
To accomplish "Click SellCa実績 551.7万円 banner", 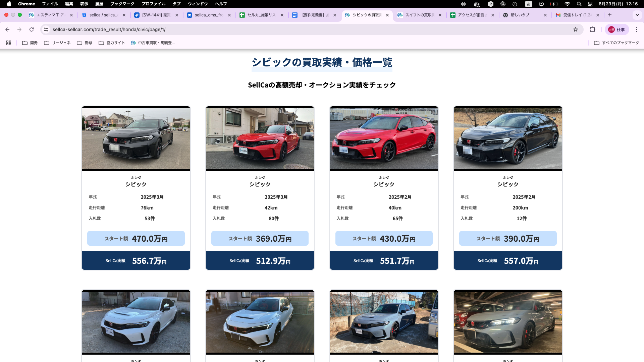I will click(x=384, y=260).
